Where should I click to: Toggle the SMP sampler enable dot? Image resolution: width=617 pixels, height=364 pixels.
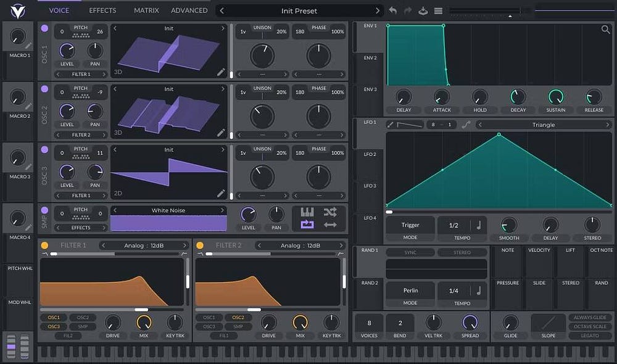coord(44,210)
